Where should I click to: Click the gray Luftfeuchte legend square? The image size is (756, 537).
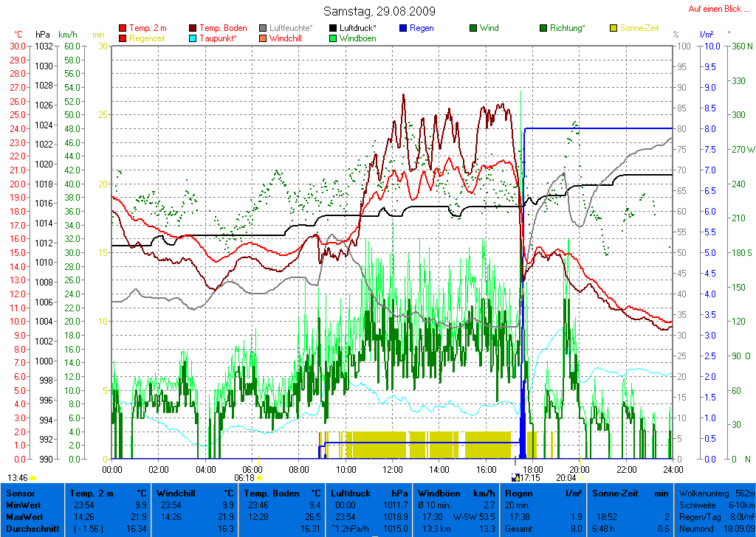click(x=263, y=28)
